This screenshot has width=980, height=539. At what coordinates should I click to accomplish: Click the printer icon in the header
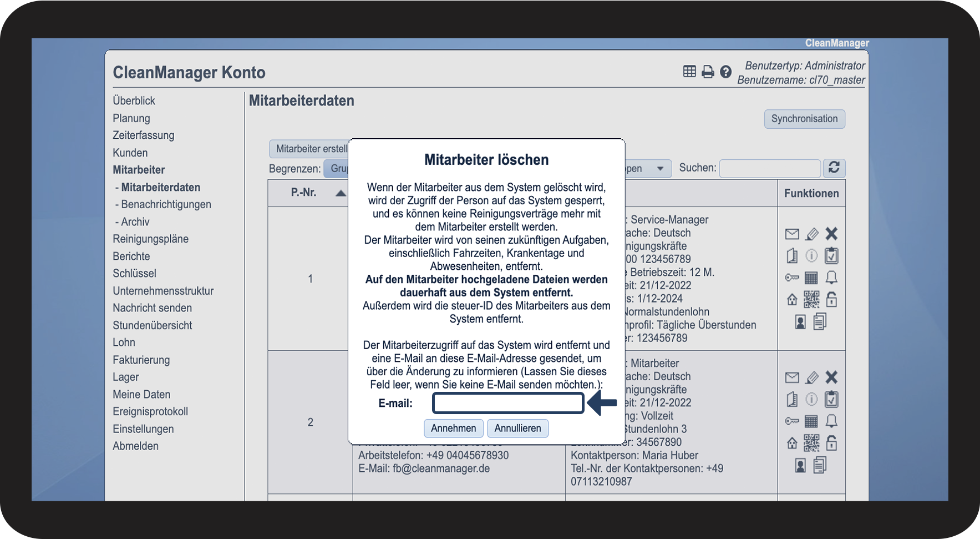708,72
